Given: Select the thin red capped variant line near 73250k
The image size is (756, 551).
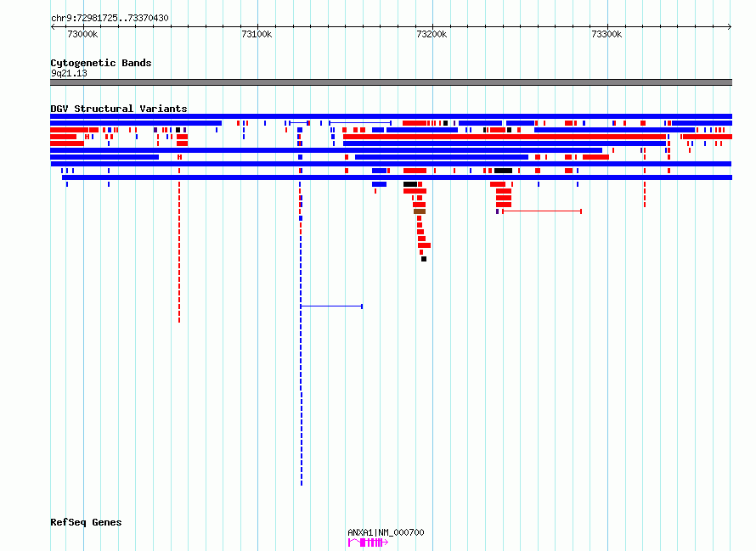Looking at the screenshot, I should click(542, 211).
